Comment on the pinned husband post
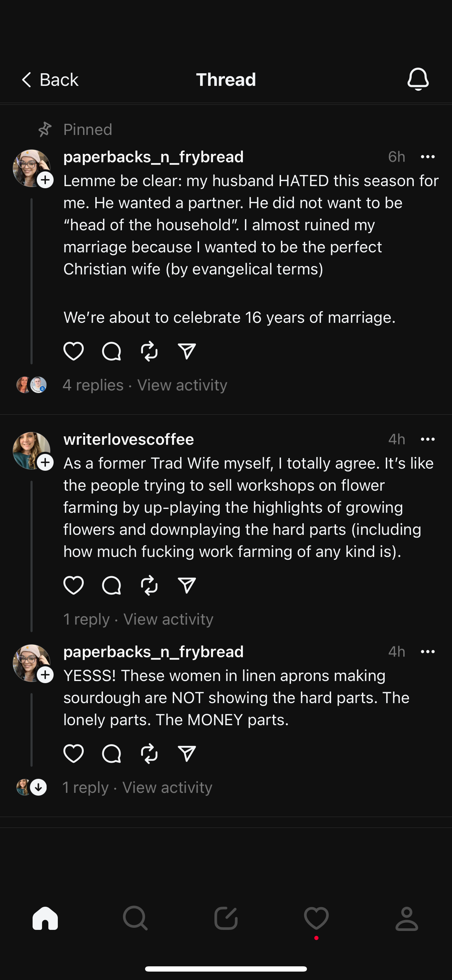Viewport: 452px width, 980px height. click(111, 351)
